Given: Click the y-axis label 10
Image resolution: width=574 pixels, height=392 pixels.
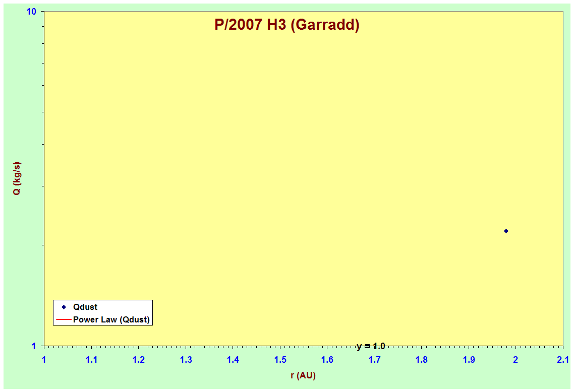Looking at the screenshot, I should coord(31,12).
